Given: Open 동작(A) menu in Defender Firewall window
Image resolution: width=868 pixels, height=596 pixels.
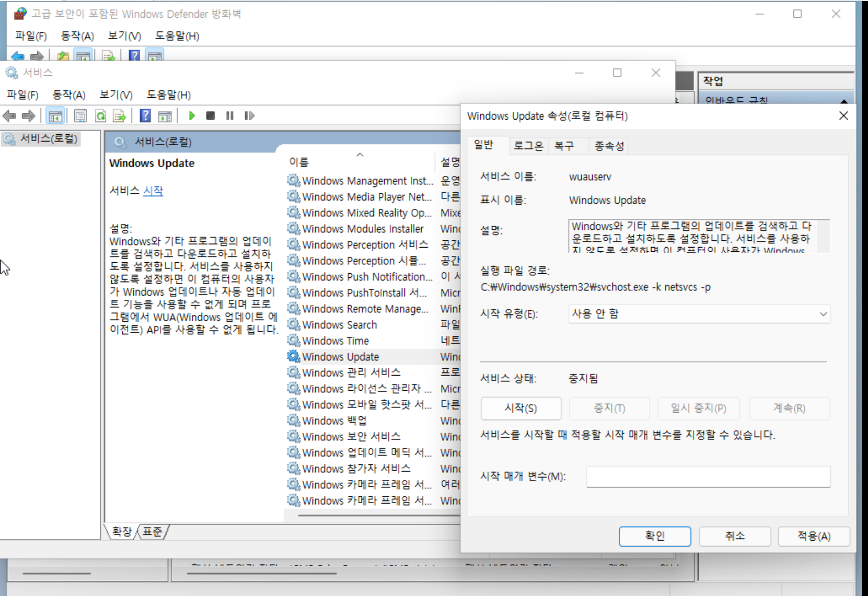Looking at the screenshot, I should [77, 36].
